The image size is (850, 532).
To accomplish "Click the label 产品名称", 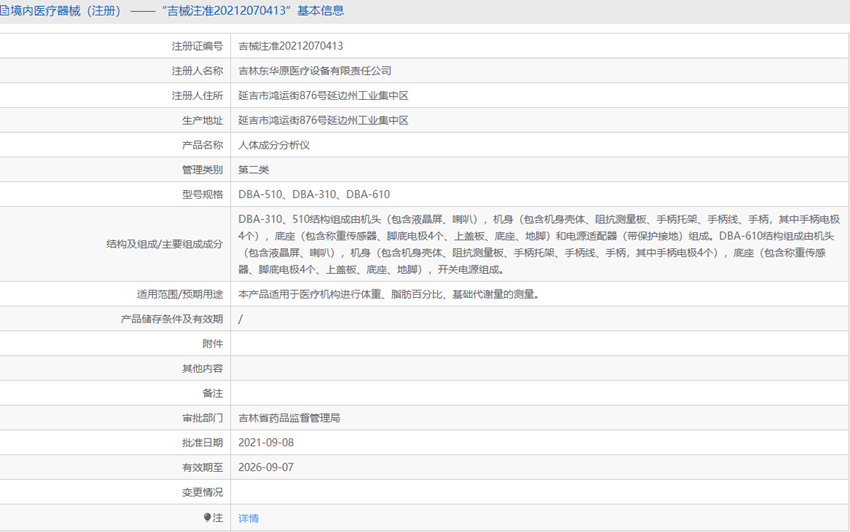I will click(202, 145).
